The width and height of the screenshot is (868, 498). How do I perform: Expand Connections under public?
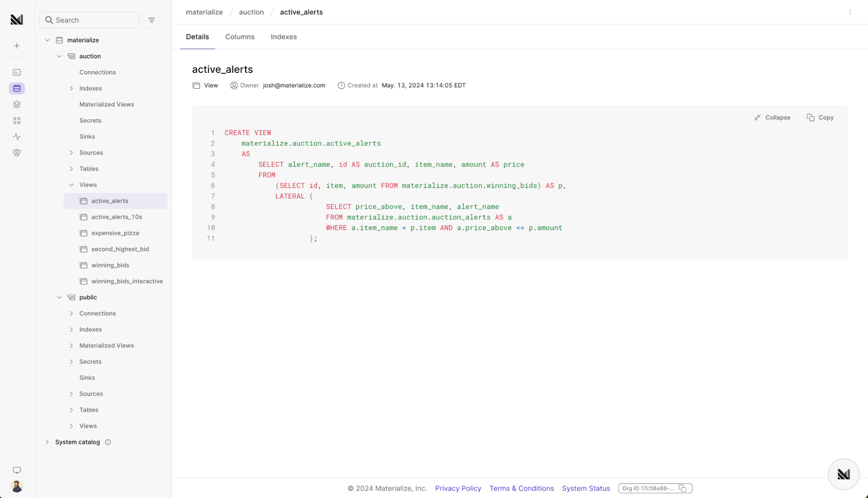[72, 313]
